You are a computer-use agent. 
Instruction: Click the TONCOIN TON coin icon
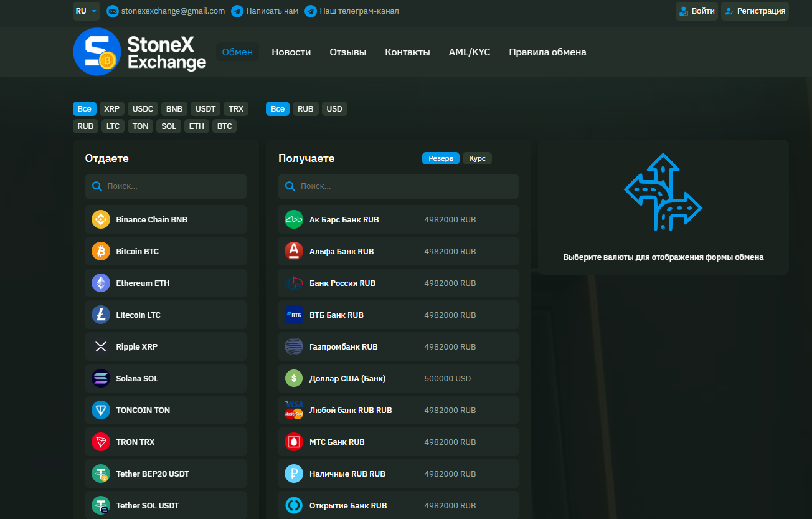pos(101,410)
